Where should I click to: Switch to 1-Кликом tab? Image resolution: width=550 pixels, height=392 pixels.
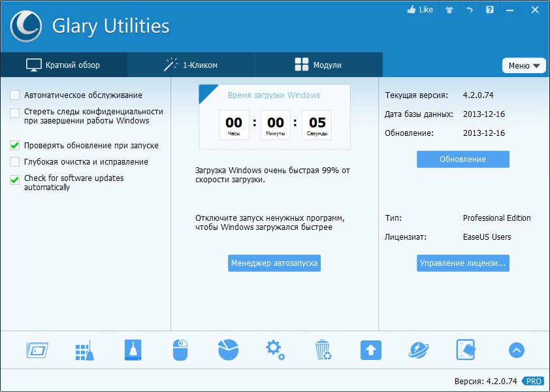(191, 65)
